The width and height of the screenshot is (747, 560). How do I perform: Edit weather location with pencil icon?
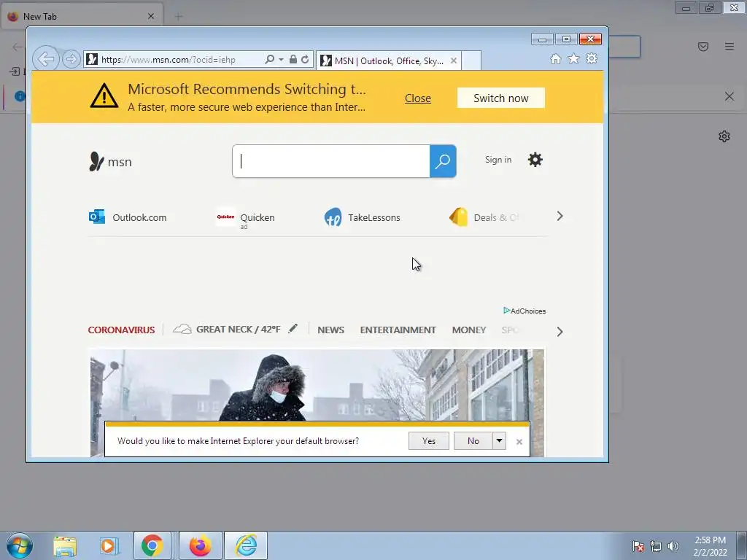coord(293,329)
